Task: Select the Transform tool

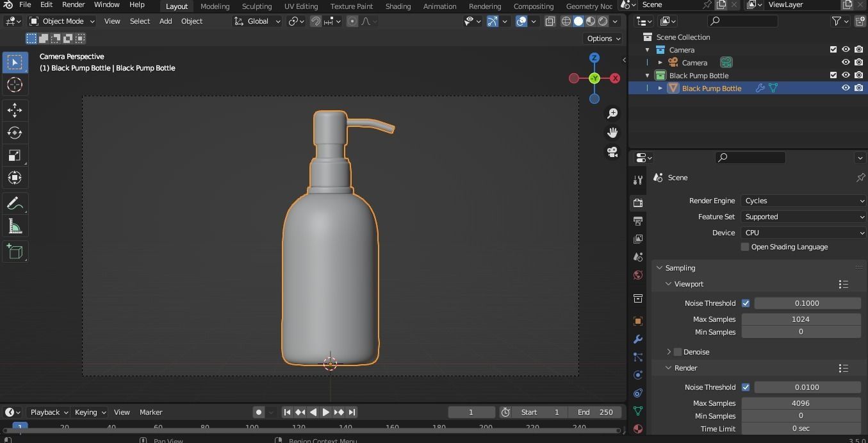Action: (x=15, y=178)
